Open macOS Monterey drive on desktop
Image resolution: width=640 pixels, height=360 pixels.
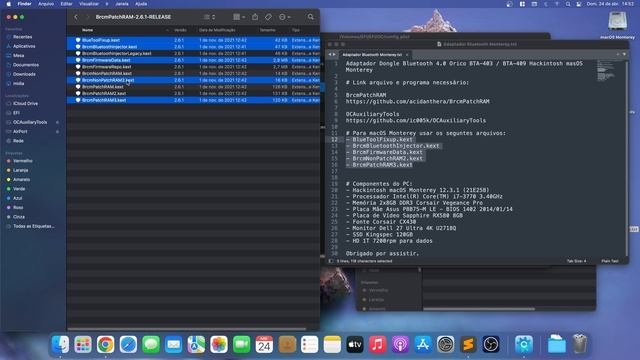[617, 24]
